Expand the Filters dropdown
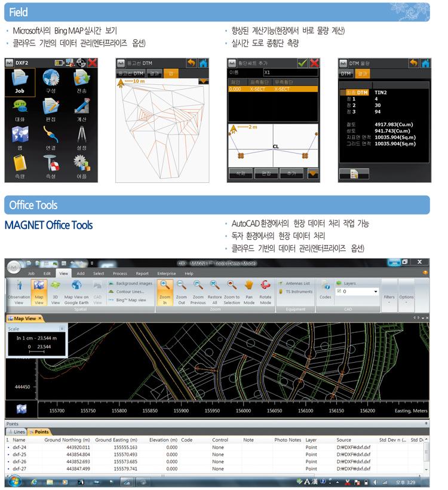 [389, 294]
